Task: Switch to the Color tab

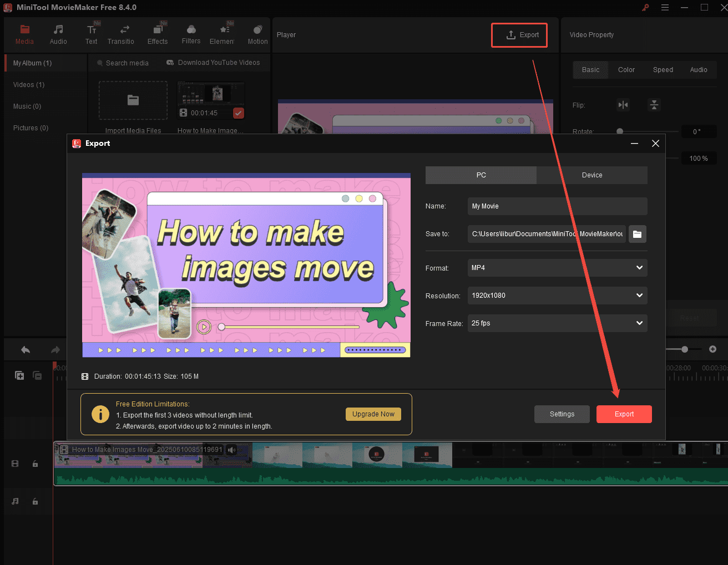Action: 626,70
